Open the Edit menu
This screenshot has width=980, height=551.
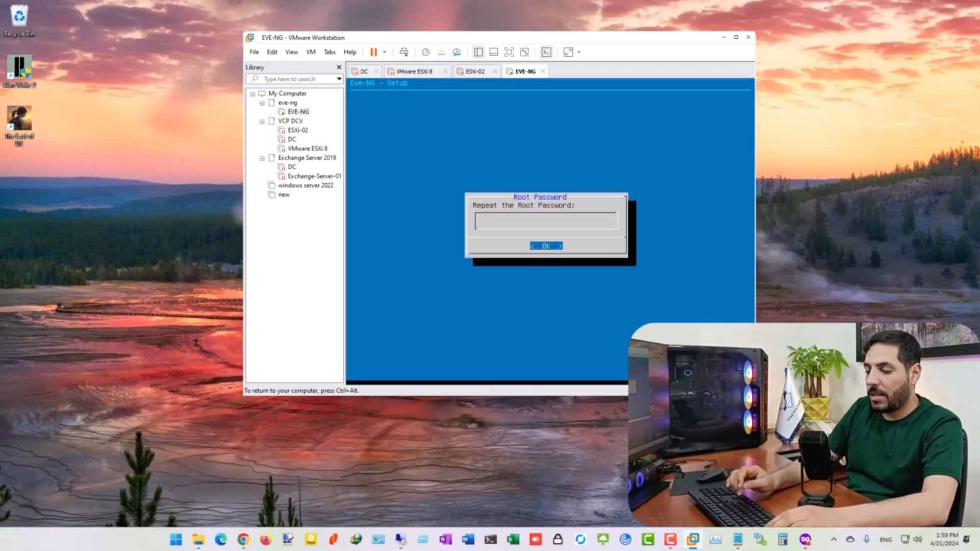coord(272,52)
